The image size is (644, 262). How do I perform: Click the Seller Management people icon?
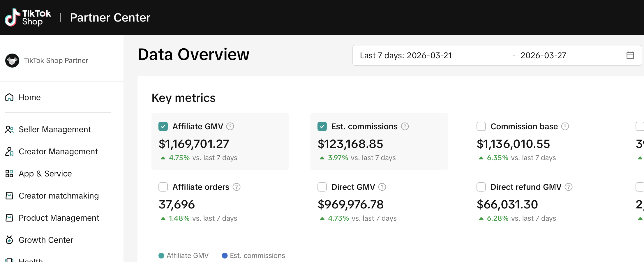tap(9, 129)
